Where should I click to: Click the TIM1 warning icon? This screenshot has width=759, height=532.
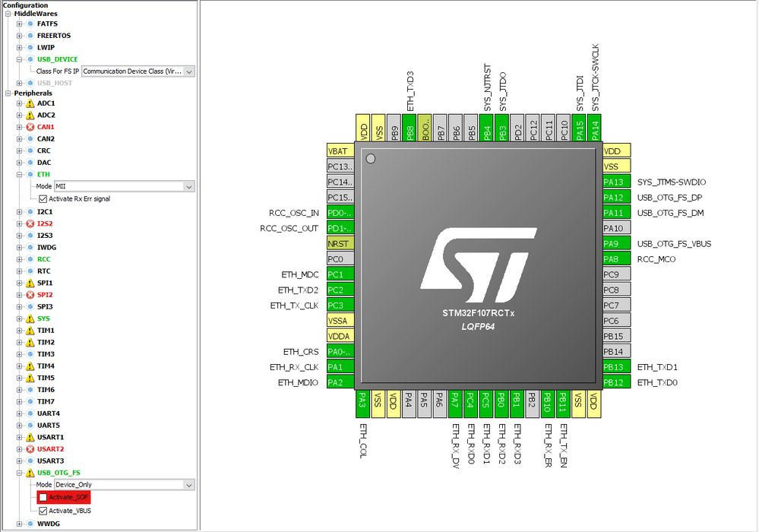30,331
